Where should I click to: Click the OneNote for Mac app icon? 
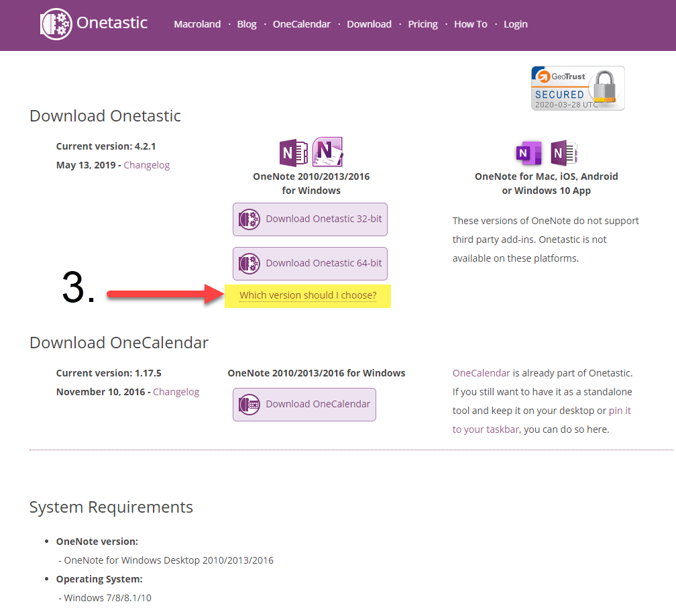[529, 153]
